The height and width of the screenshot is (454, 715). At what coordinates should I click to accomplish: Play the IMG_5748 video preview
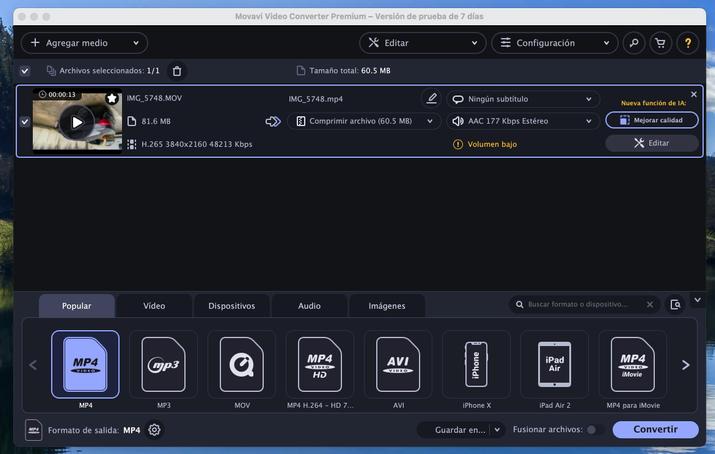coord(77,122)
